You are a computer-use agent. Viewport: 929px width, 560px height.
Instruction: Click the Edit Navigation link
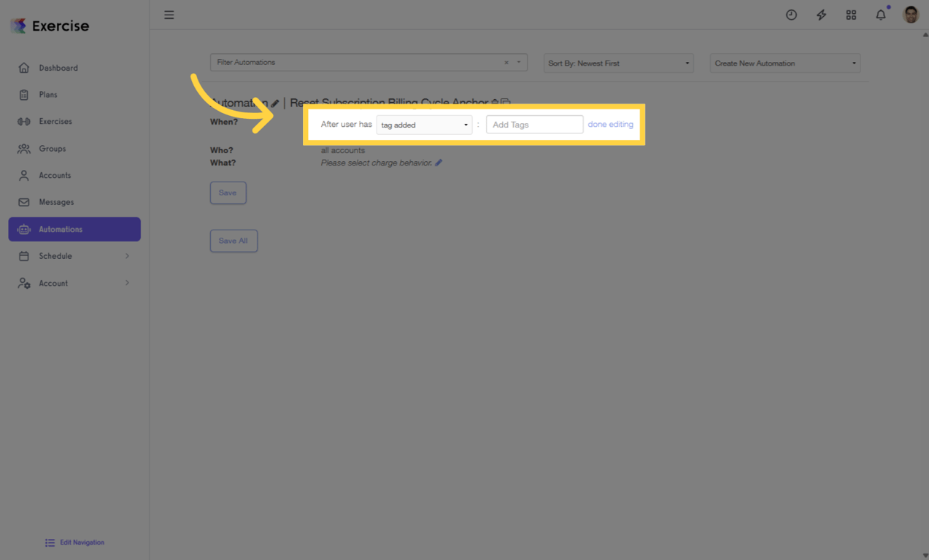[82, 542]
